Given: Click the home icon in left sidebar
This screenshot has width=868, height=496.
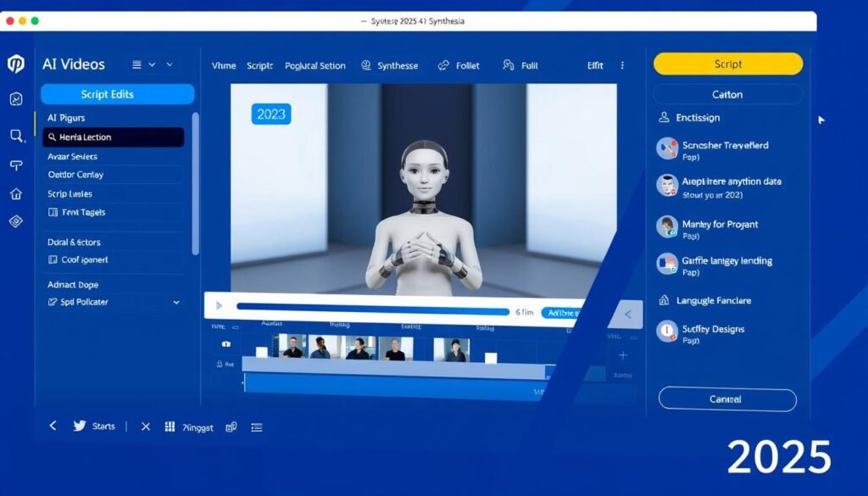Looking at the screenshot, I should coord(15,193).
